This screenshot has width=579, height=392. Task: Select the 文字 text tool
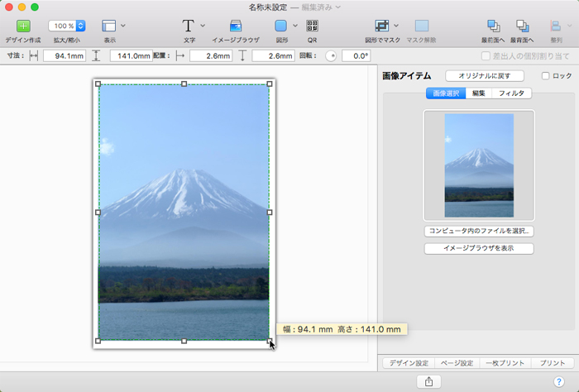tap(189, 26)
